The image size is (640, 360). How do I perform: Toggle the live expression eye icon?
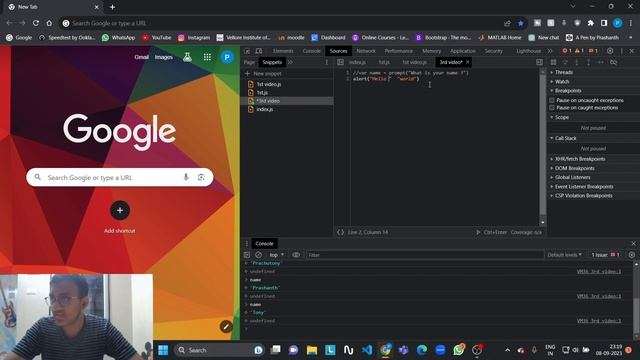pos(296,255)
